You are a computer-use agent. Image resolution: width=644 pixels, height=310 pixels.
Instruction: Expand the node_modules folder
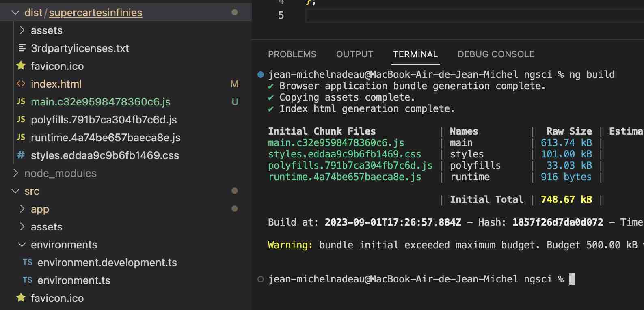pyautogui.click(x=15, y=173)
